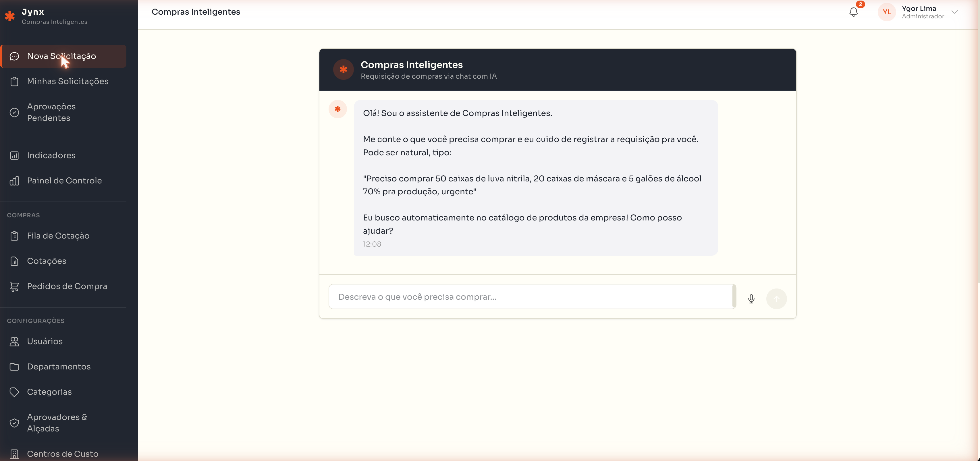
Task: Click the Jynx asterisk logo
Action: [x=9, y=16]
